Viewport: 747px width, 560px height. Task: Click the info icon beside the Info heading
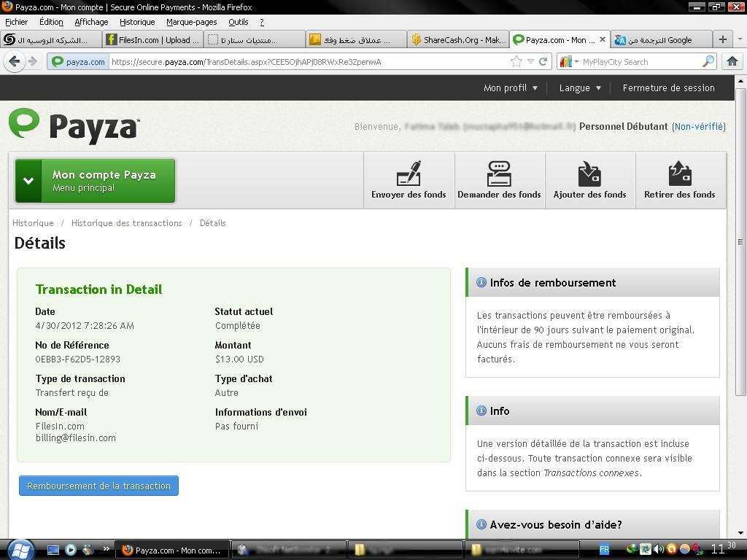pos(481,411)
